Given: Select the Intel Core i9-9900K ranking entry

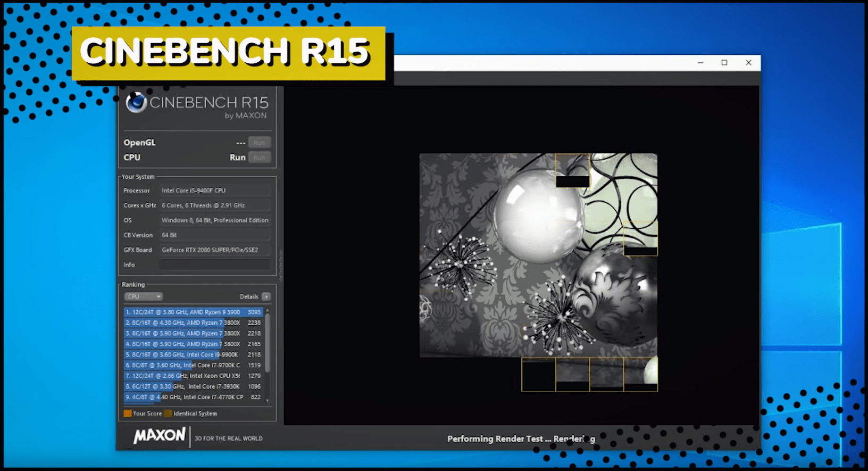Looking at the screenshot, I should coord(194,355).
